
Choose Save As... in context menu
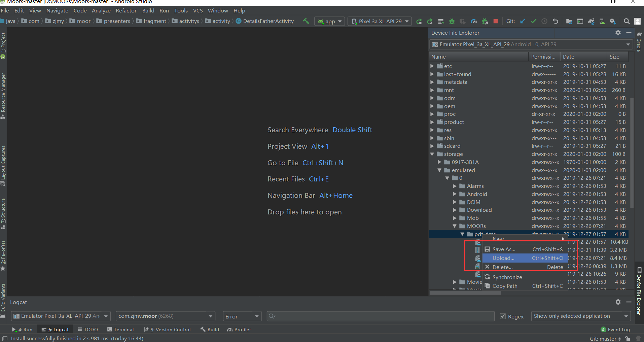click(525, 249)
